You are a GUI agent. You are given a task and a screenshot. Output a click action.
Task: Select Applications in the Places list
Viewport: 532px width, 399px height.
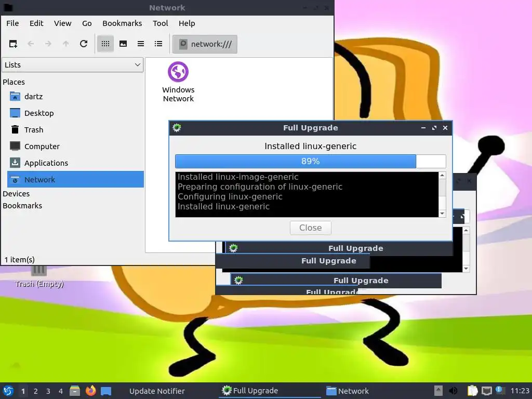(x=75, y=163)
